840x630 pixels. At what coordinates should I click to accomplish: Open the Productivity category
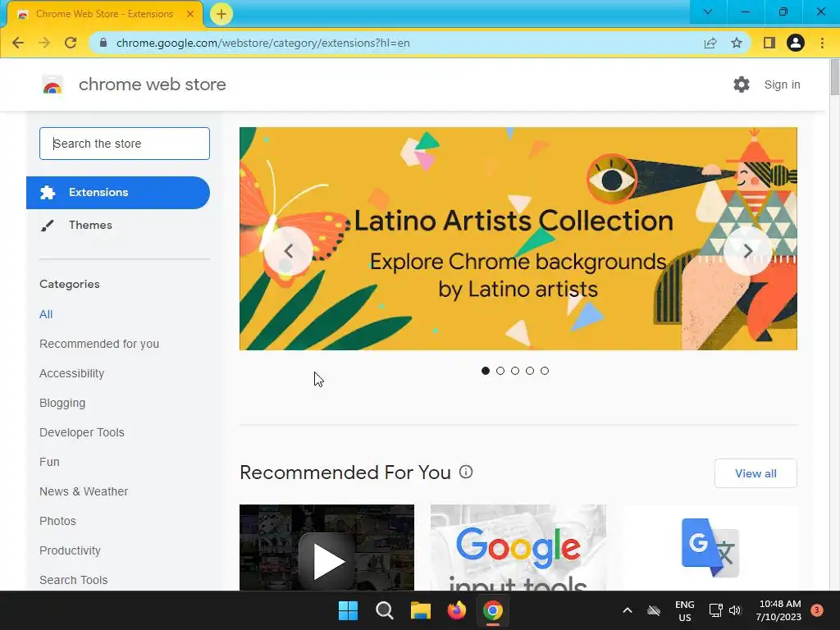pos(71,550)
